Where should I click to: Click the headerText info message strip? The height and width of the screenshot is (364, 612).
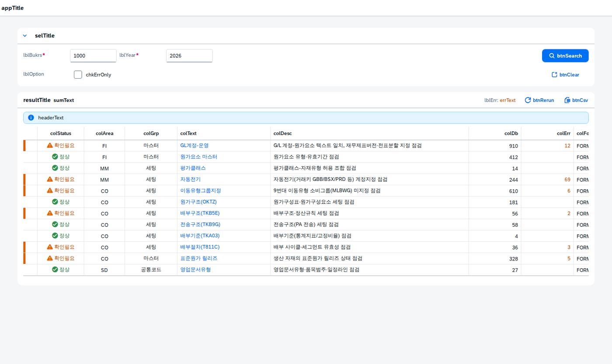[306, 118]
